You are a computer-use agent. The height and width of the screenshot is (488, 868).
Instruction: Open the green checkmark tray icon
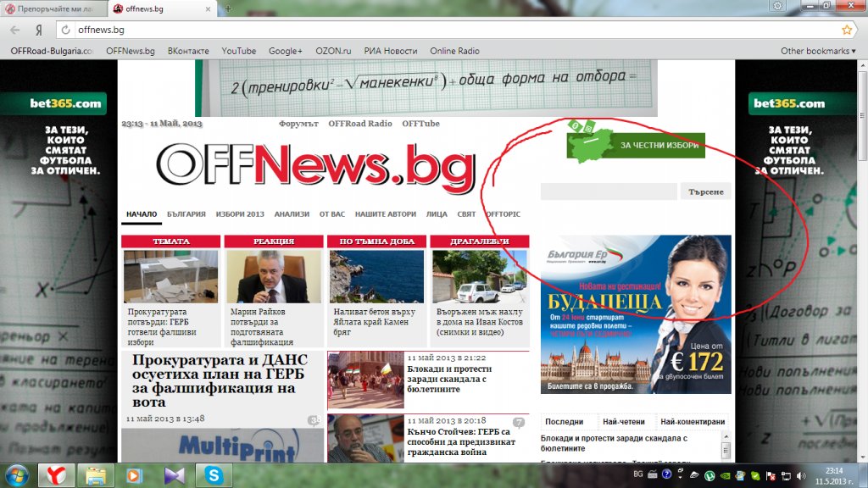coord(755,476)
